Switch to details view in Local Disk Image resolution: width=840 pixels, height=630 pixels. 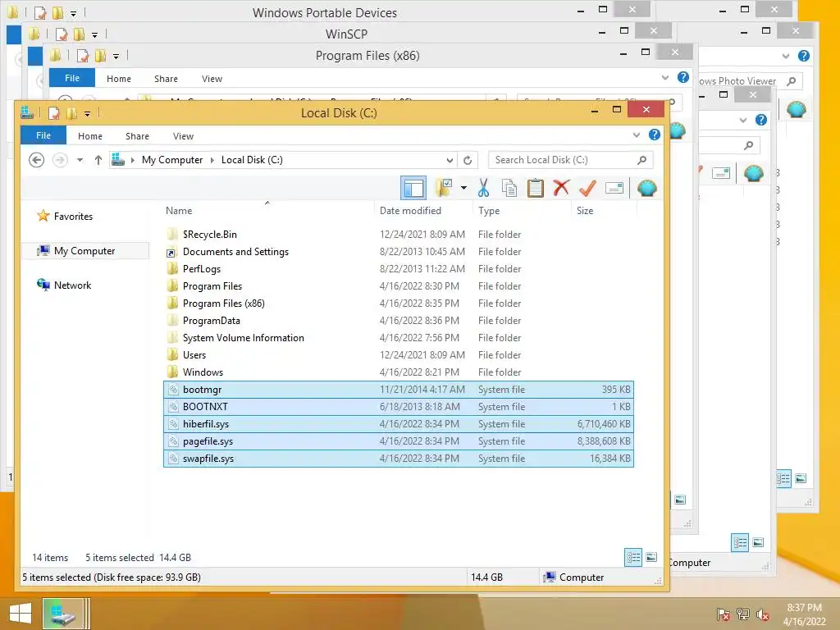[632, 557]
